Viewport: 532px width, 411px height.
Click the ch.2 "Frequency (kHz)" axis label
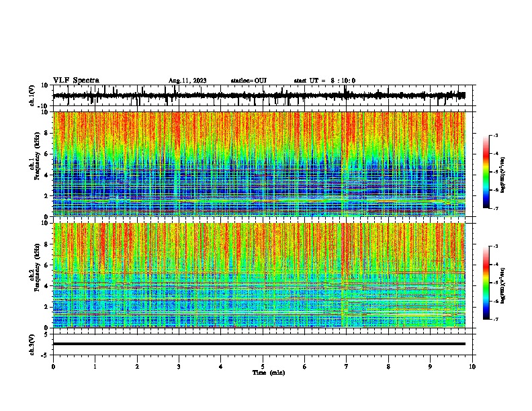(37, 267)
